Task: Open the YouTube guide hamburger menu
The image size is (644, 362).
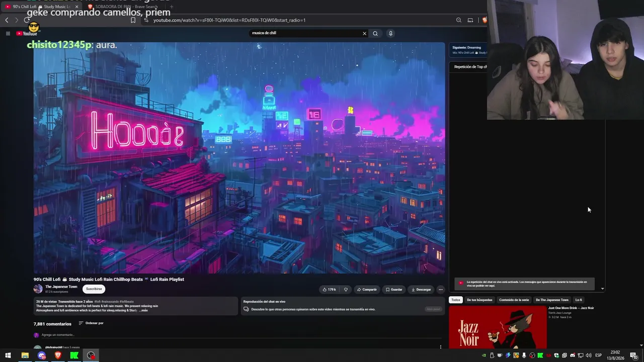Action: coord(8,33)
